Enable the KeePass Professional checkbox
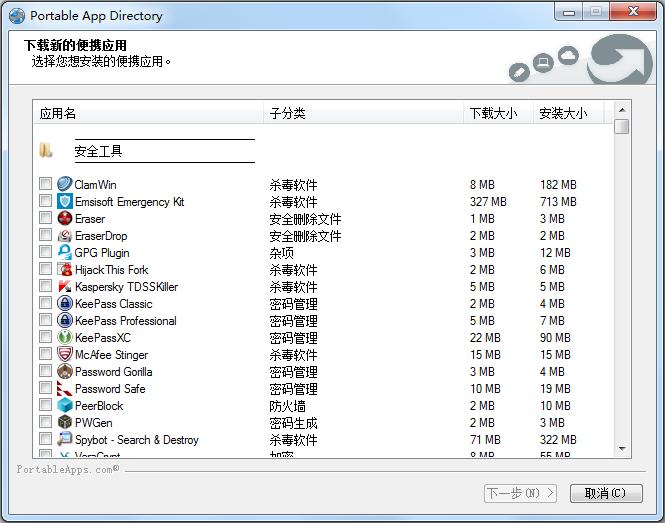665x523 pixels. point(45,320)
